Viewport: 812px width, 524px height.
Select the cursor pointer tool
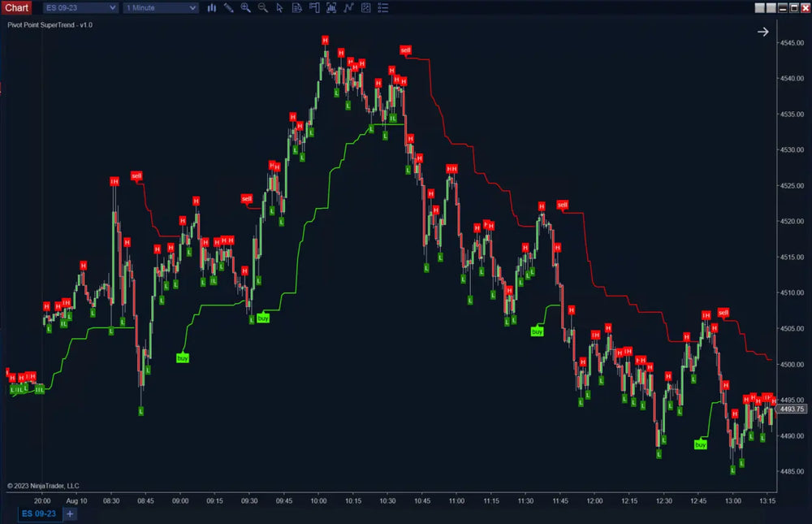(279, 7)
